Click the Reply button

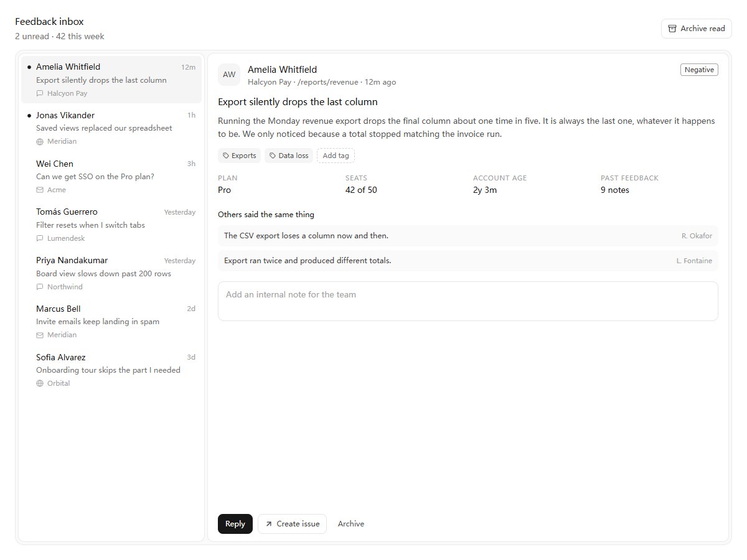click(235, 524)
